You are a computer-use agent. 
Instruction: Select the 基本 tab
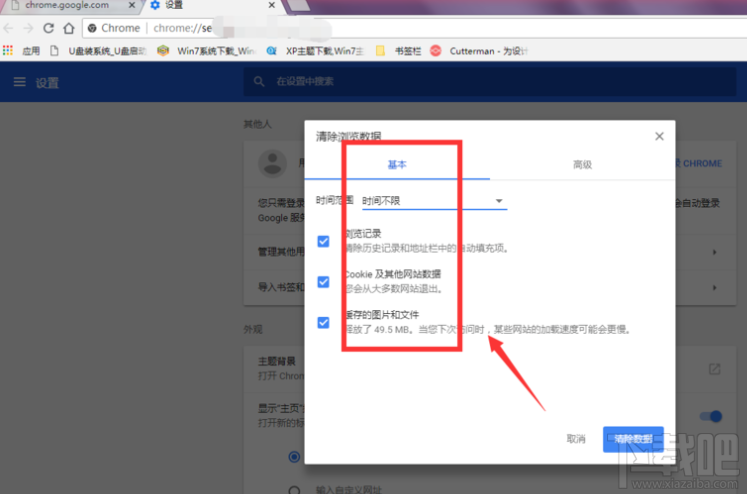click(x=397, y=165)
